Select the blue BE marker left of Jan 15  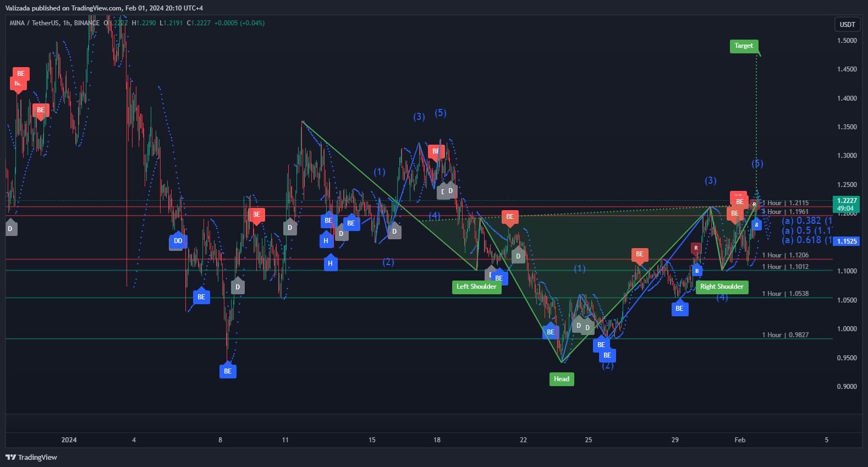point(351,223)
